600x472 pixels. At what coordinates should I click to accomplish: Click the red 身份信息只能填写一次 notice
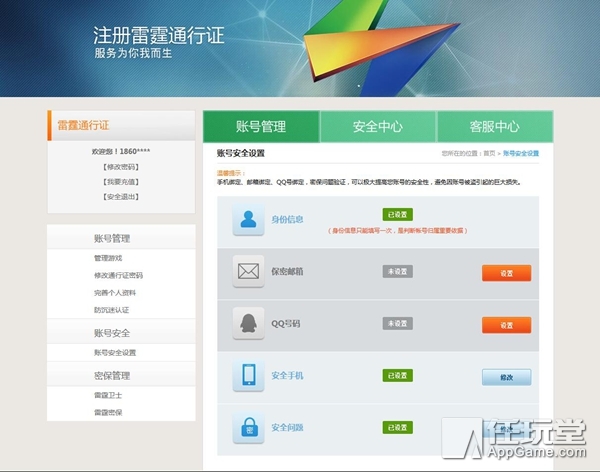click(398, 230)
